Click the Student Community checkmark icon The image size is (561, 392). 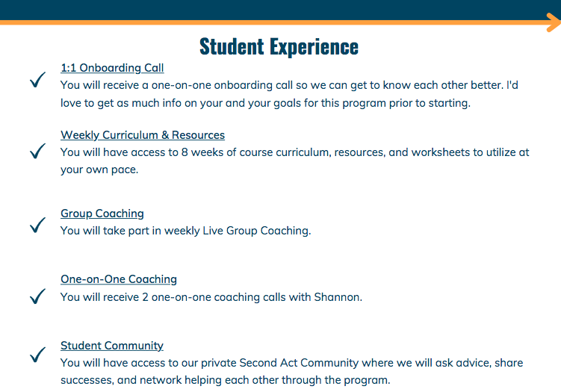(37, 354)
